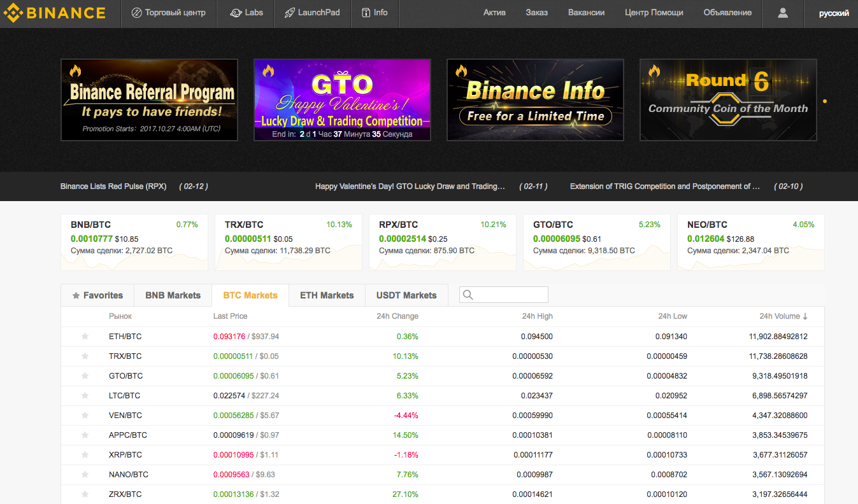Favorite the ZRX/BTC star
858x504 pixels.
(85, 494)
